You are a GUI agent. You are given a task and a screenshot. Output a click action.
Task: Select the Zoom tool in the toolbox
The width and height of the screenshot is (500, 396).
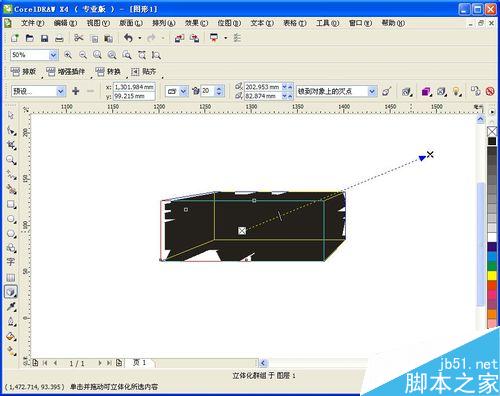11,160
